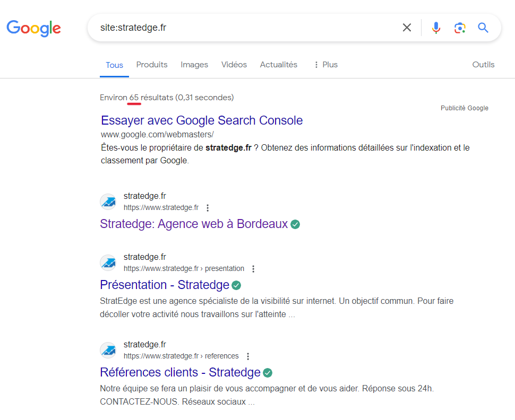Open options dots for references result
The image size is (515, 420).
pos(248,356)
